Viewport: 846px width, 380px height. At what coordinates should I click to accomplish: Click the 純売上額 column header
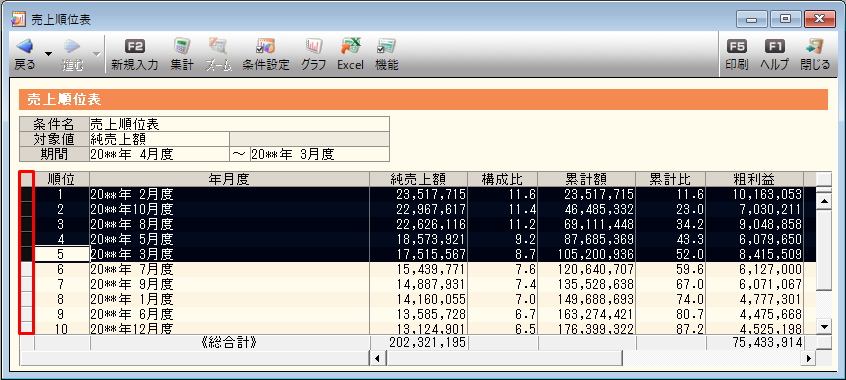coord(418,179)
